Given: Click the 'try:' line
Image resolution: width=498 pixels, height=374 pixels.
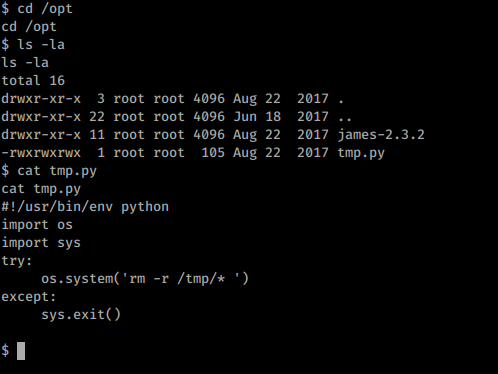Looking at the screenshot, I should point(17,261).
